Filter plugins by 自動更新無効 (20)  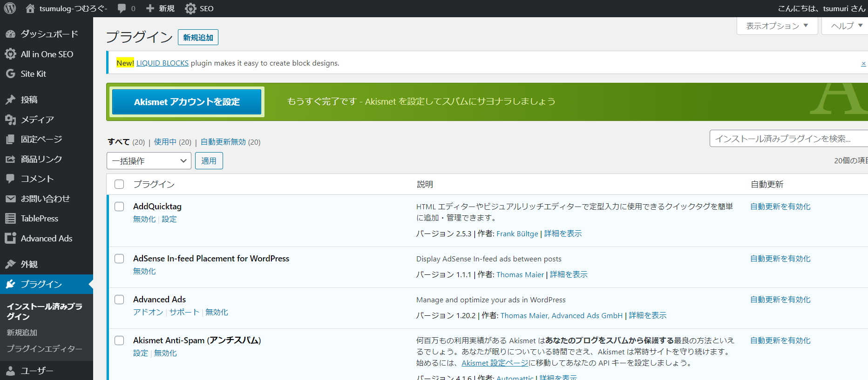[x=231, y=142]
